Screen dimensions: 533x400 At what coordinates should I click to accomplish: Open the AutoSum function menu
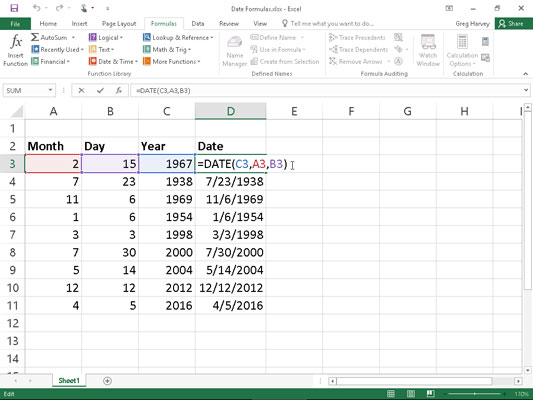pos(53,37)
